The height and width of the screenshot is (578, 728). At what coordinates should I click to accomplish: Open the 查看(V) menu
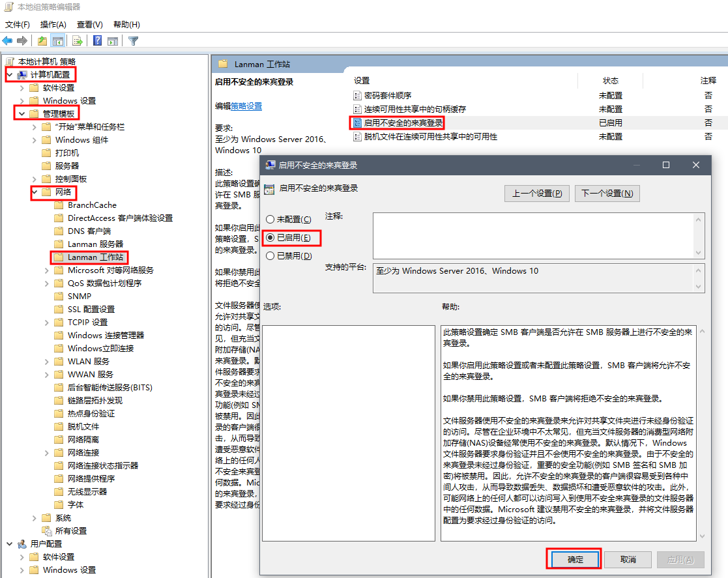click(x=89, y=25)
